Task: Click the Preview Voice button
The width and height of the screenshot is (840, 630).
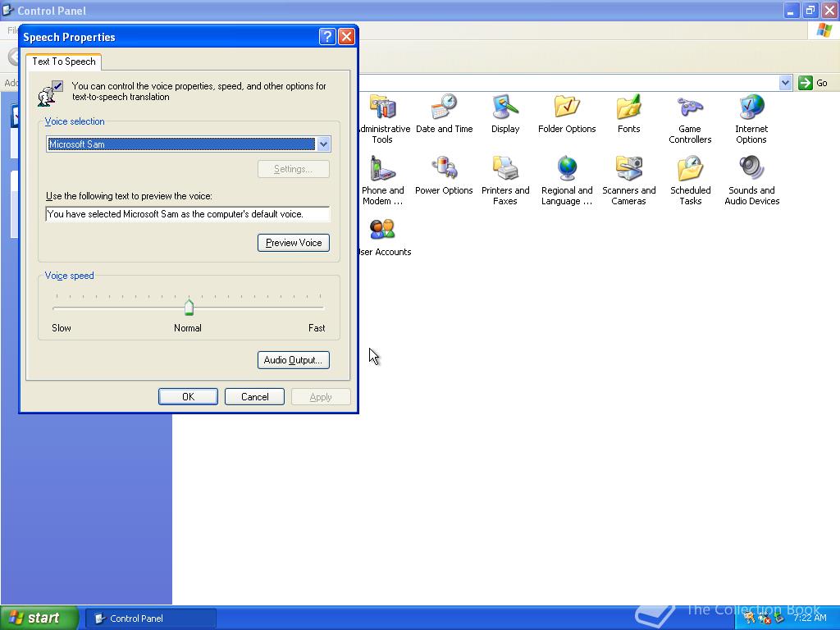Action: click(294, 243)
